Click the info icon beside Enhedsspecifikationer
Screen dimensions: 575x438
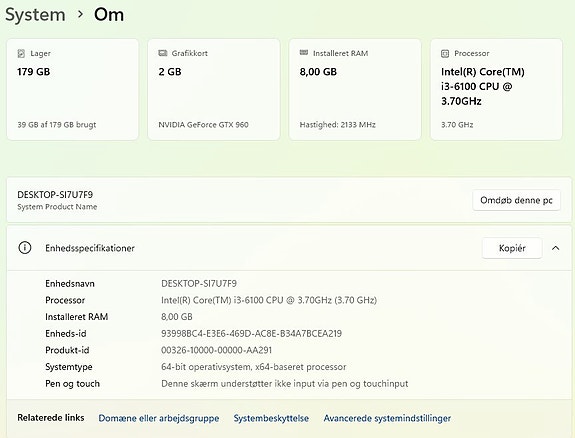pos(25,248)
